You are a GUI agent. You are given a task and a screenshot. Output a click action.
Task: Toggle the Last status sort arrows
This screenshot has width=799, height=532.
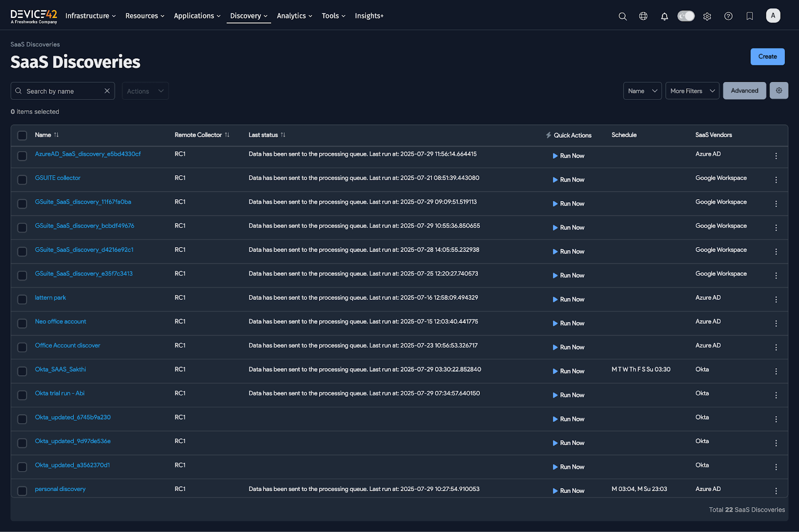pos(283,135)
